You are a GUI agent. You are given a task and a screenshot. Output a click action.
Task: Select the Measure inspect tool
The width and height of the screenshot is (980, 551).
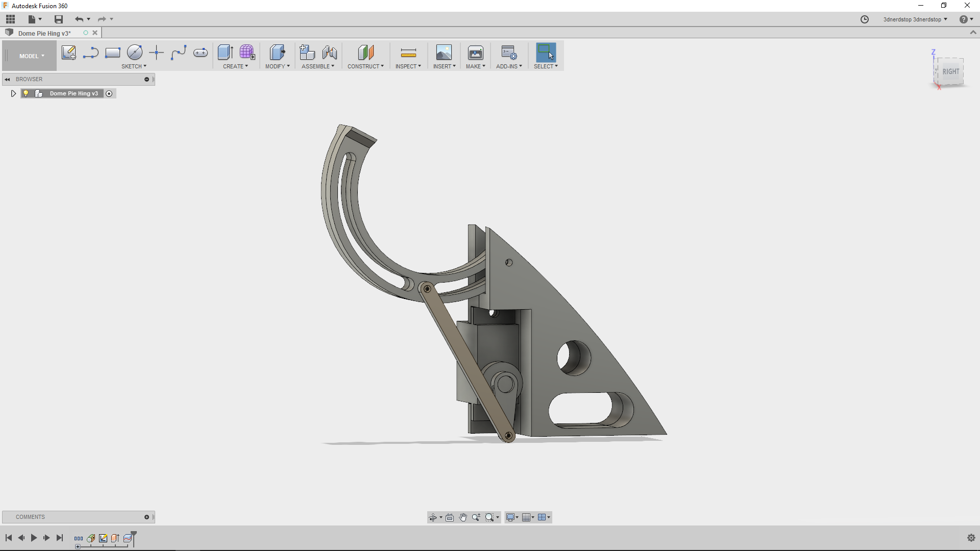(408, 52)
